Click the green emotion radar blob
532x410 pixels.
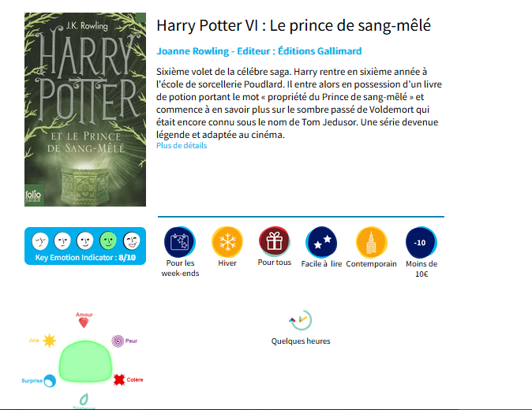85,361
